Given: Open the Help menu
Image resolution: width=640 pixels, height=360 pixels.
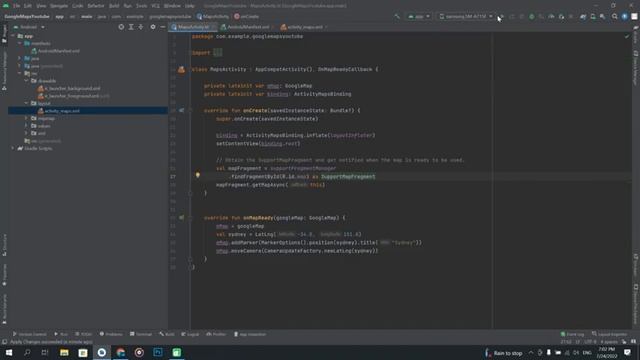Looking at the screenshot, I should tap(189, 6).
